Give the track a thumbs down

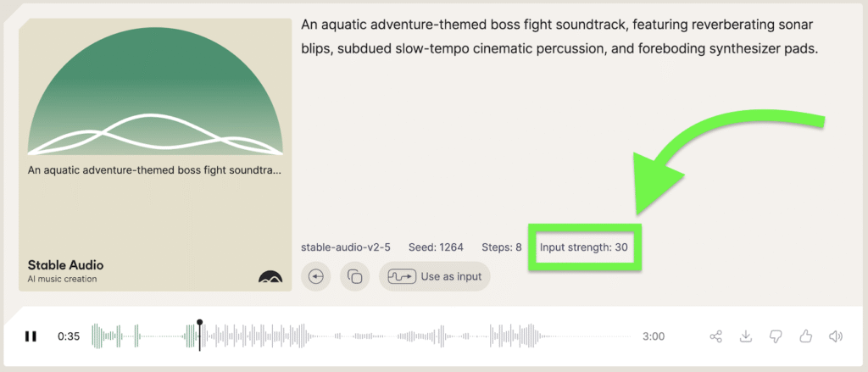[775, 336]
